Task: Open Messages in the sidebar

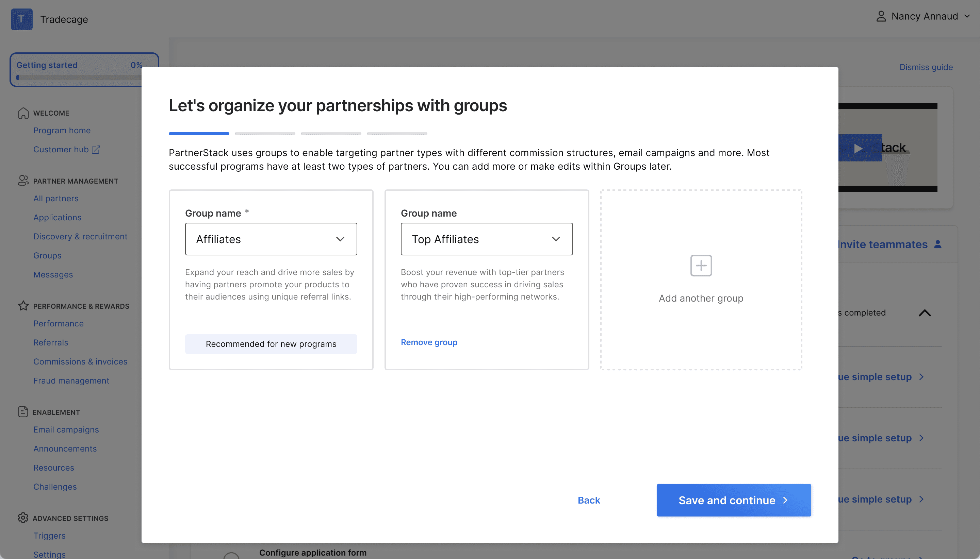Action: tap(53, 274)
